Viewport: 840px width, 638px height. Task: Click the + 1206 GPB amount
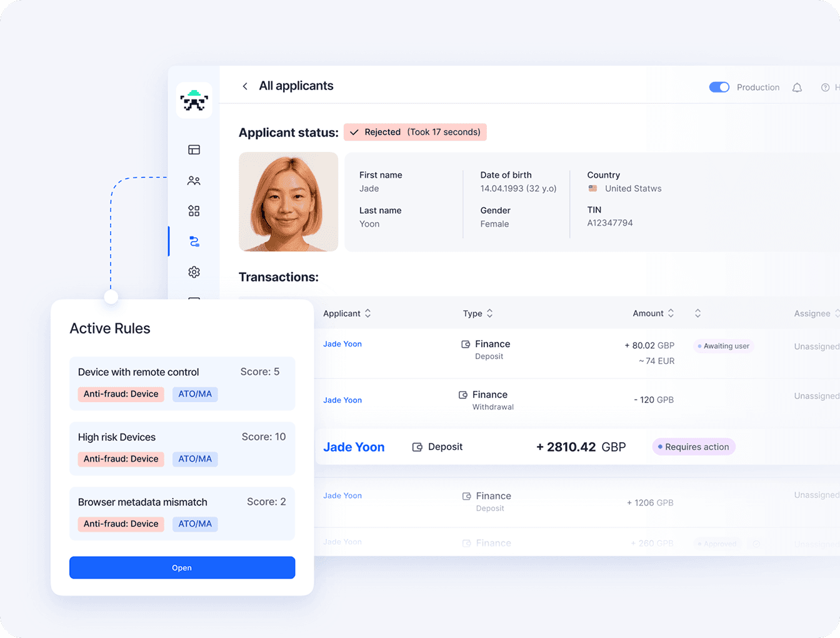pos(650,503)
